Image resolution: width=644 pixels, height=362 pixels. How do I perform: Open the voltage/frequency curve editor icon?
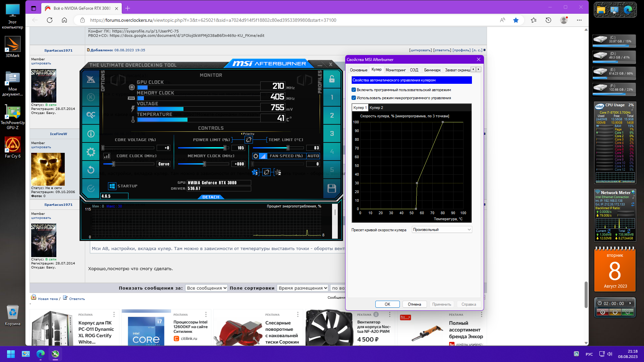(107, 156)
